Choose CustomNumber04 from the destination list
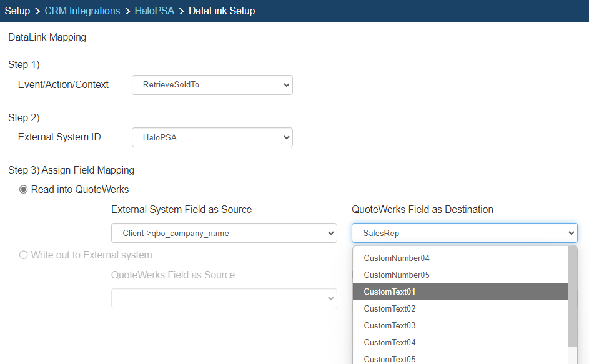 coord(397,258)
